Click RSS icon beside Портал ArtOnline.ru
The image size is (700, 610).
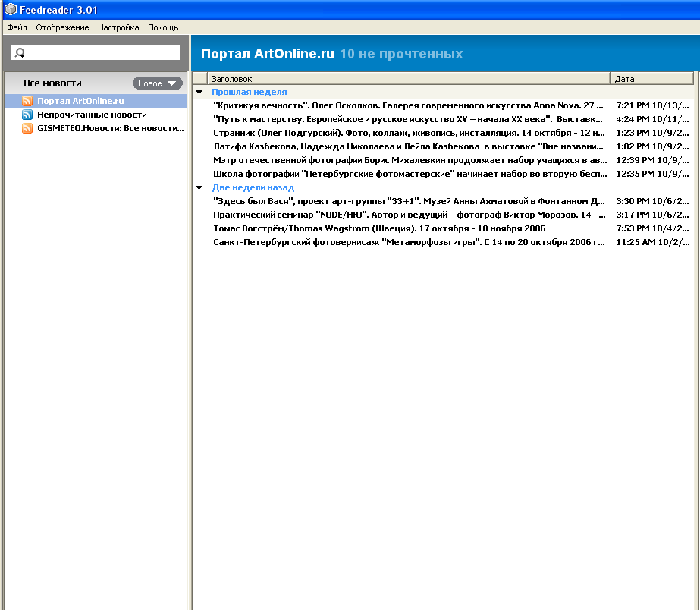point(27,101)
